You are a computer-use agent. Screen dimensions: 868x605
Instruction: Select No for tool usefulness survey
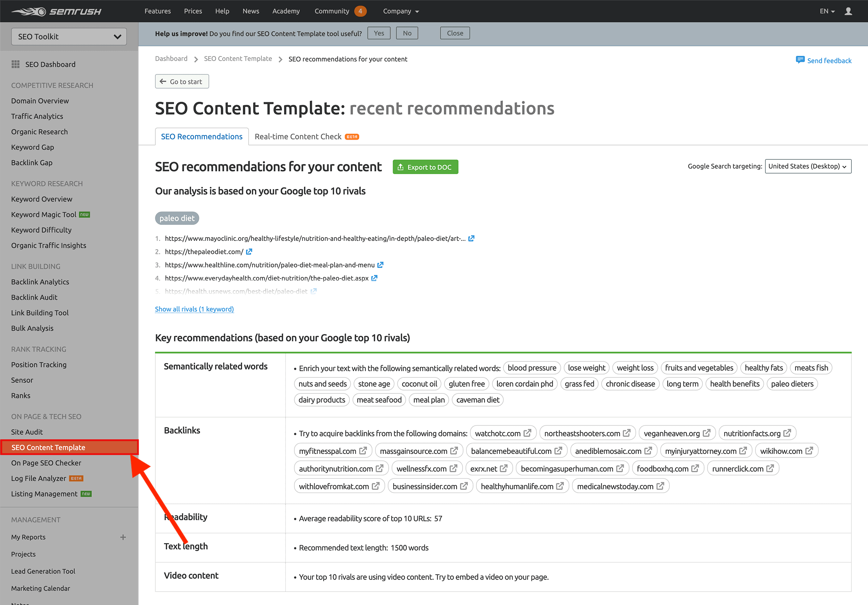tap(406, 33)
